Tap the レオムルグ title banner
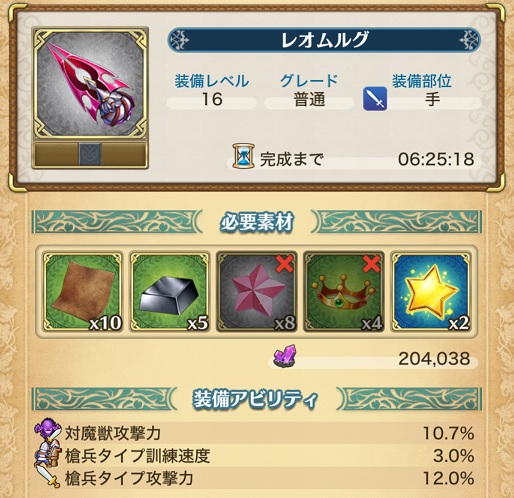514x498 pixels. 324,40
